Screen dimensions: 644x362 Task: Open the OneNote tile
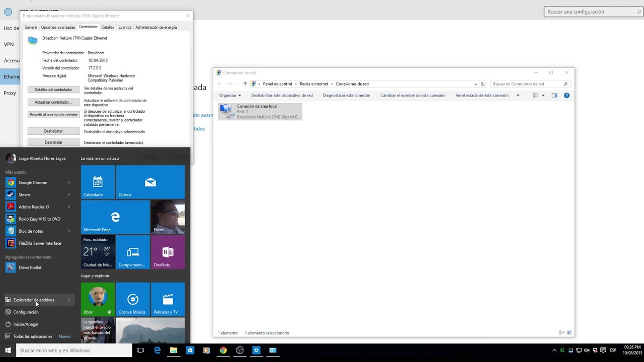pyautogui.click(x=168, y=252)
